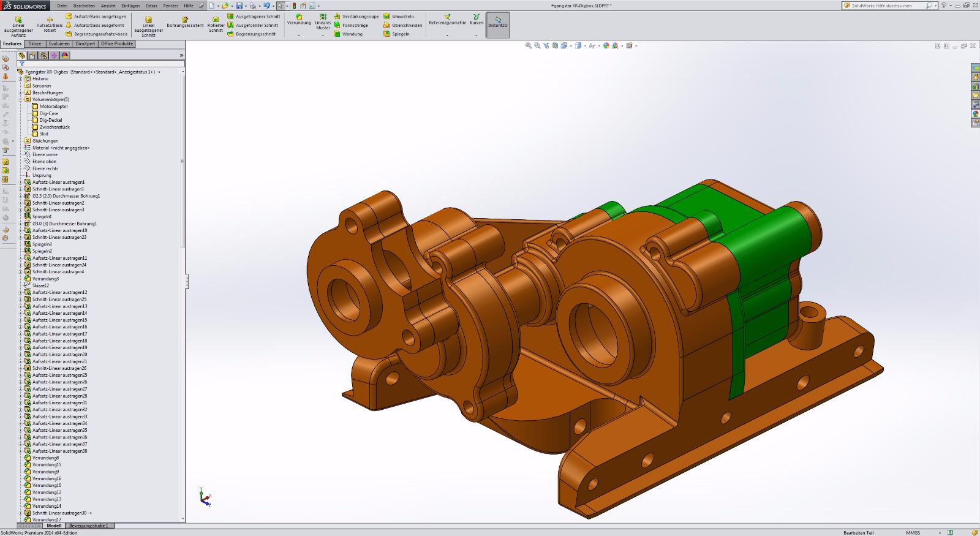The image size is (980, 536).
Task: Click Aufsatz/Basis ausgetragen command
Action: tap(96, 17)
